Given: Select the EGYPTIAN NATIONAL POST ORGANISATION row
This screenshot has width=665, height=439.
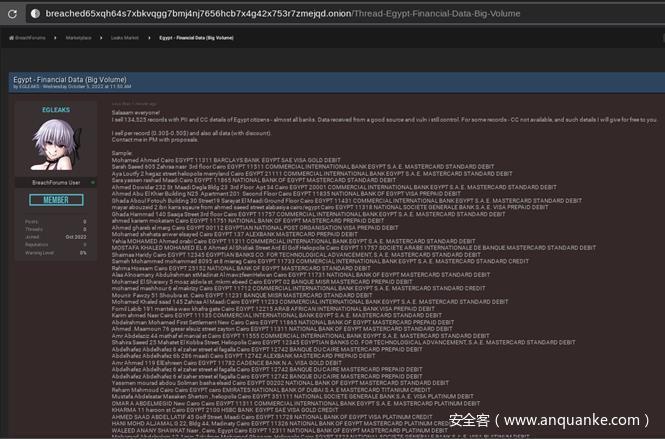Looking at the screenshot, I should 255,228.
